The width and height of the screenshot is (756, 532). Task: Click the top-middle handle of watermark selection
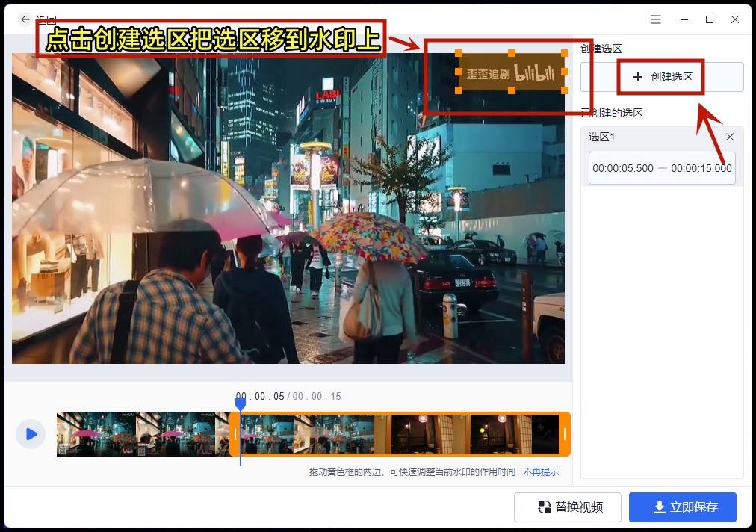[x=512, y=54]
